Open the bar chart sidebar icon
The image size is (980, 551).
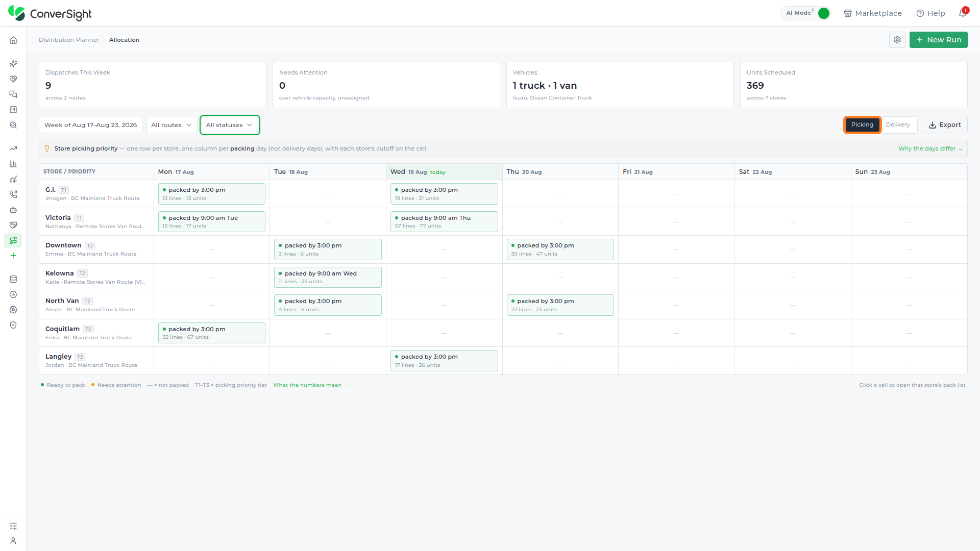pyautogui.click(x=13, y=164)
